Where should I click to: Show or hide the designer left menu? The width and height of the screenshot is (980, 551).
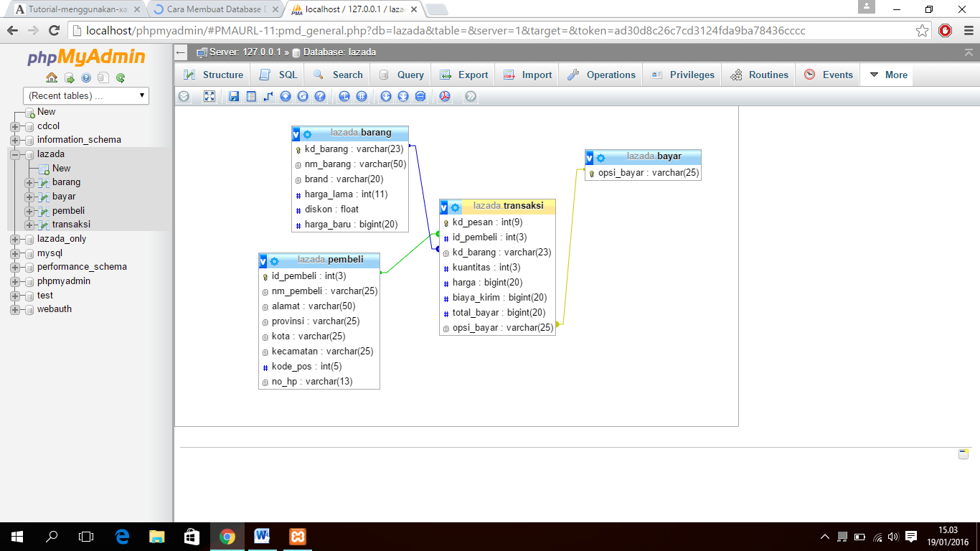click(x=184, y=96)
